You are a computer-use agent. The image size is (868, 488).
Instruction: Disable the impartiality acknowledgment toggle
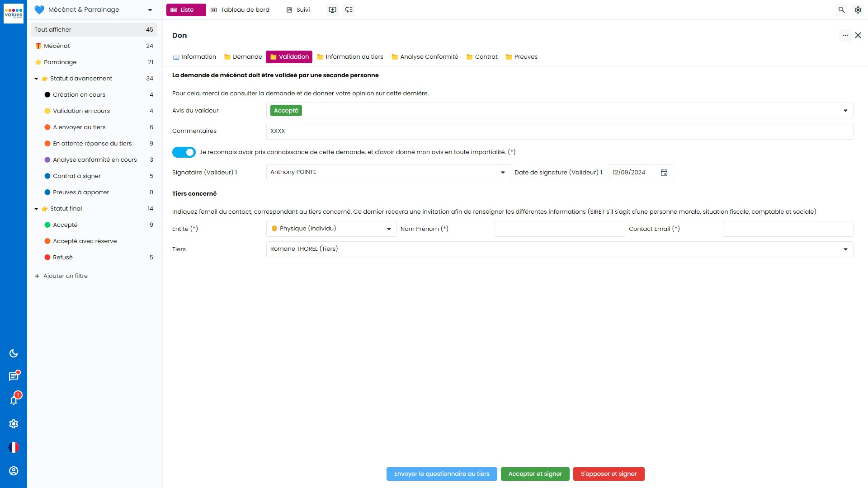point(184,152)
